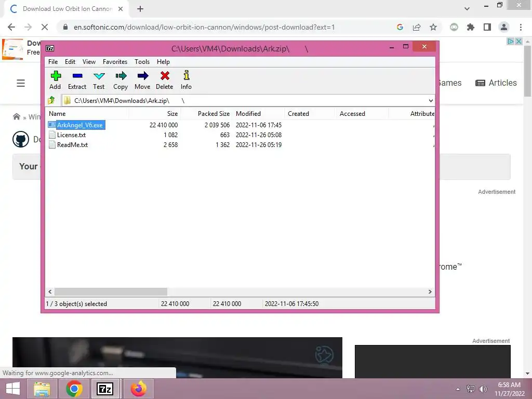
Task: Click the red Delete icon
Action: (165, 76)
